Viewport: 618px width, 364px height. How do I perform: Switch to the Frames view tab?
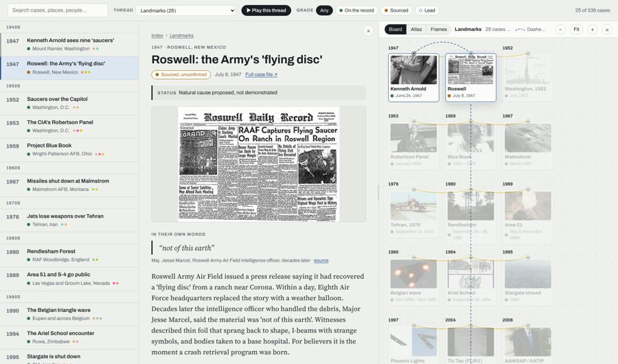click(438, 30)
